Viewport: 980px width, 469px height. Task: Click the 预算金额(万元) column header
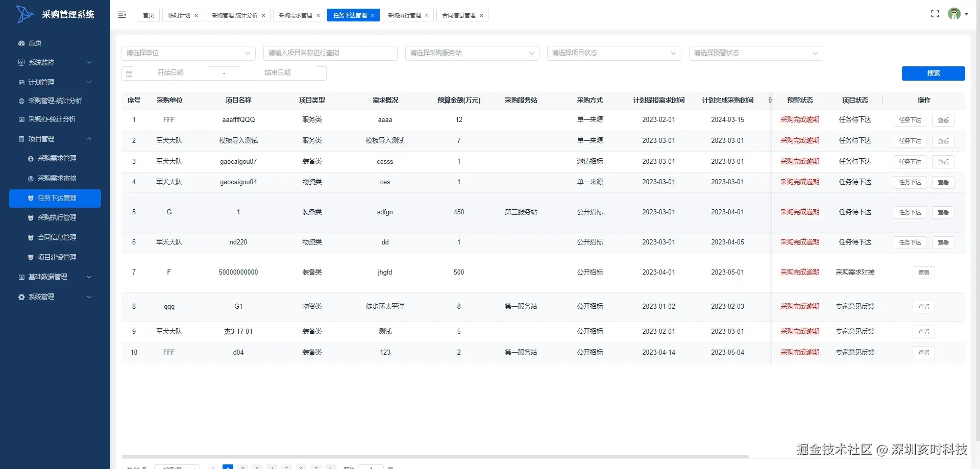tap(459, 101)
